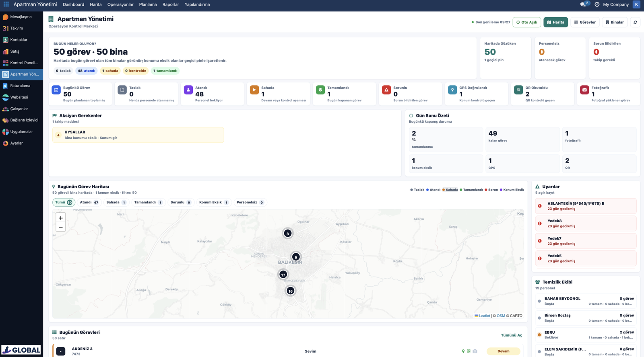Screen dimensions: 644x357
Task: Click the 1 sahada status chip
Action: coord(110,71)
